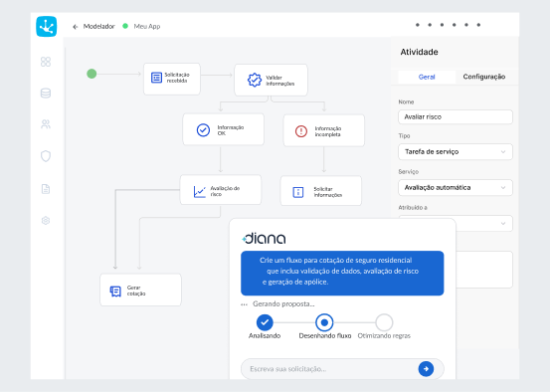Open the dashboard grid icon in sidebar
This screenshot has height=392, width=550.
(46, 62)
